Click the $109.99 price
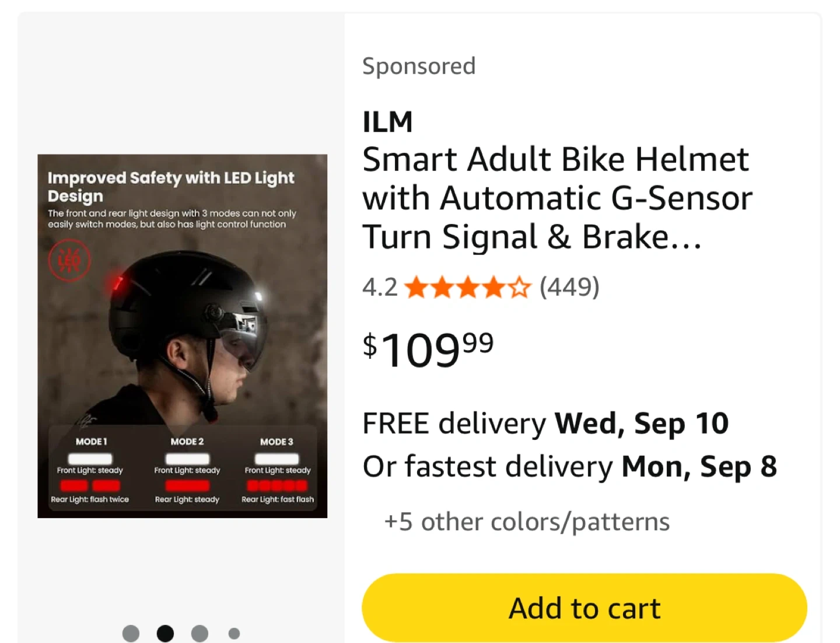This screenshot has height=643, width=840. [x=428, y=350]
